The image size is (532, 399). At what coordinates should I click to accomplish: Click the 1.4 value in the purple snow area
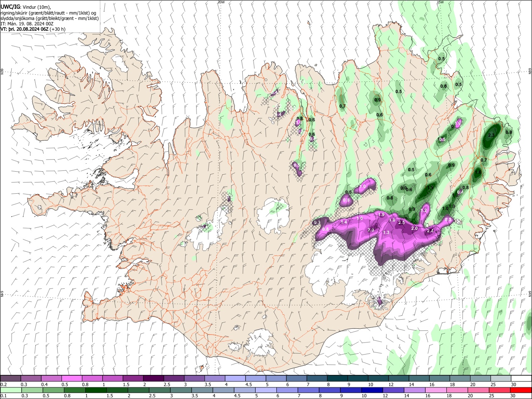[344, 223]
